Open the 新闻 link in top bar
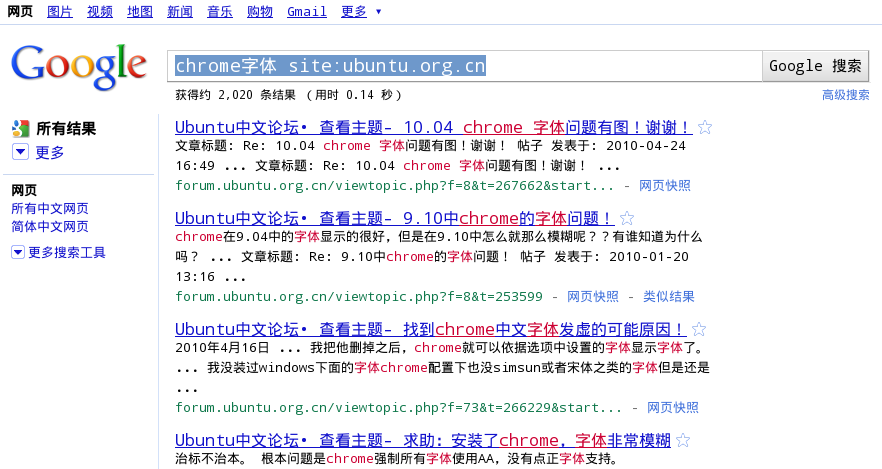Viewport: 882px width, 469px height. coord(179,12)
